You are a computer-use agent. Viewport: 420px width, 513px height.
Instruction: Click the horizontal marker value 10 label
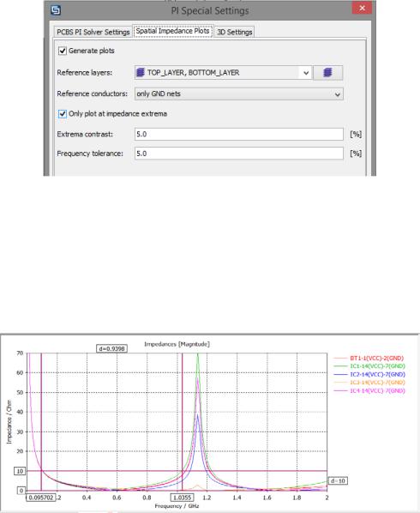point(20,471)
